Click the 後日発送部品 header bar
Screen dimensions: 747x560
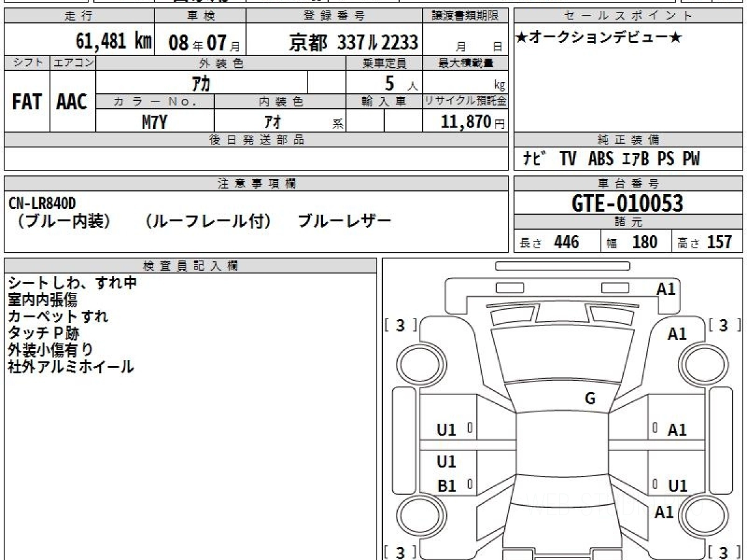tap(256, 140)
